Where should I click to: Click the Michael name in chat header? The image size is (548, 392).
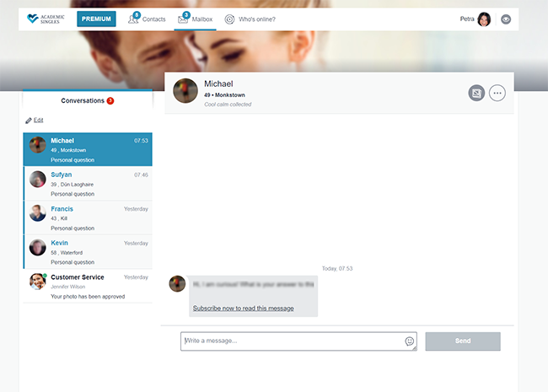[x=218, y=83]
